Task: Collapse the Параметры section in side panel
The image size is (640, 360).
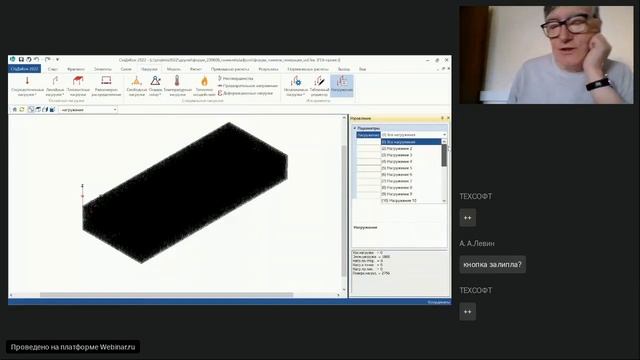Action: [x=354, y=128]
